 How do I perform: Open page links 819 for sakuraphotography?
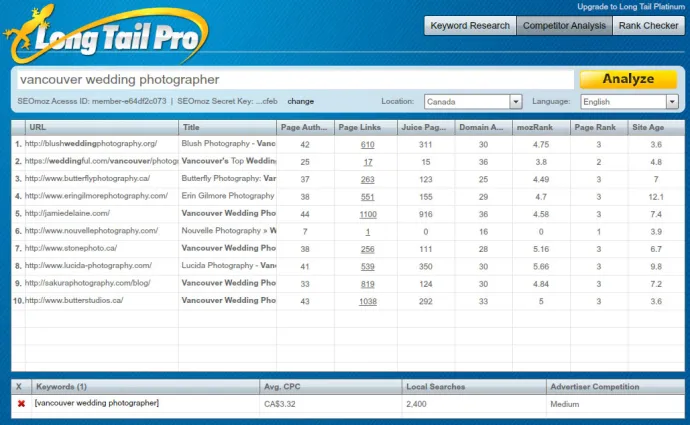(367, 284)
